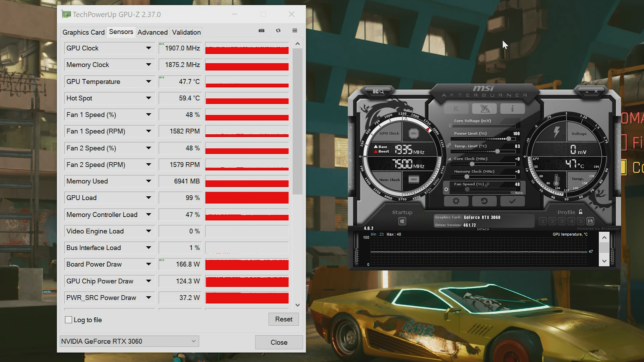Open the curve editor icon beside Core Clock
The height and width of the screenshot is (362, 644).
point(449,159)
